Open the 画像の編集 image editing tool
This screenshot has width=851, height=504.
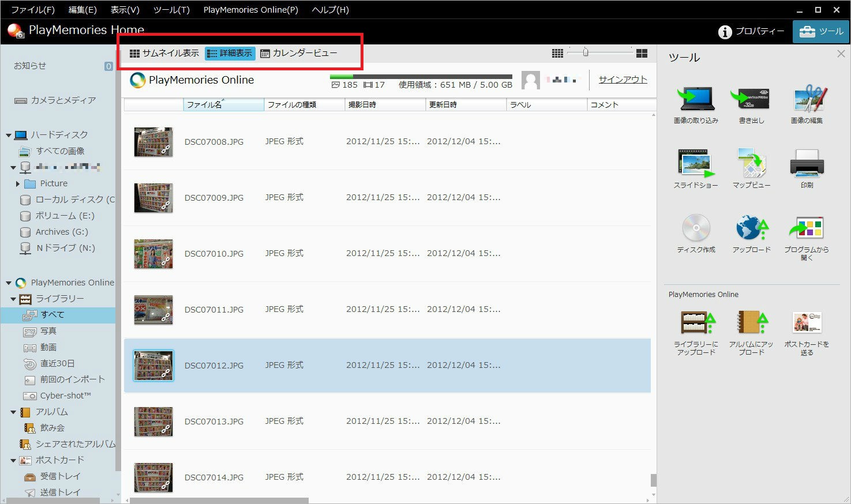tap(807, 99)
